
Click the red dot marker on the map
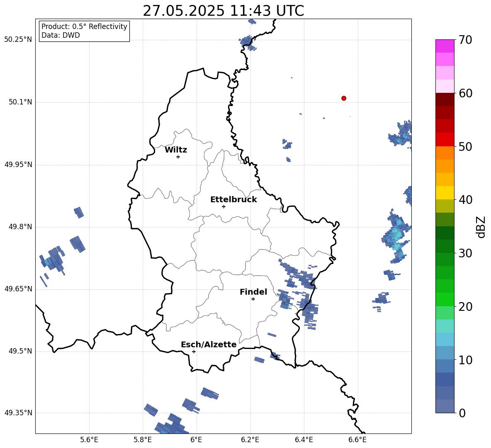click(344, 98)
